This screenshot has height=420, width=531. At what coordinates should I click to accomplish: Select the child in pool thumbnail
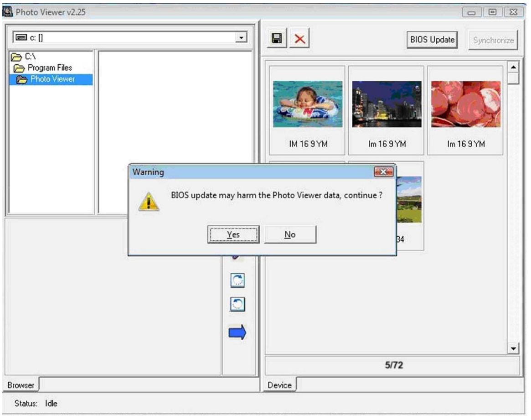click(307, 104)
